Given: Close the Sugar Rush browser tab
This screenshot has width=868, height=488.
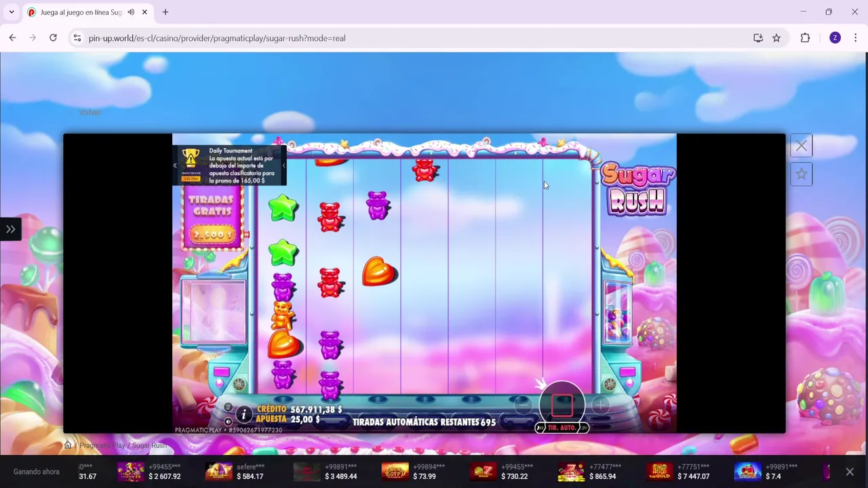Looking at the screenshot, I should 144,12.
